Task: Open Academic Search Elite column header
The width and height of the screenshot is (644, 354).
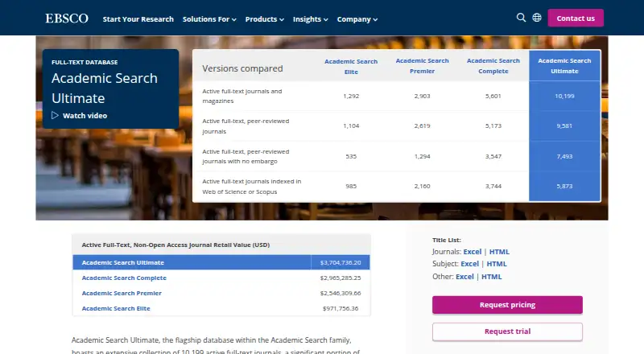Action: [x=351, y=67]
